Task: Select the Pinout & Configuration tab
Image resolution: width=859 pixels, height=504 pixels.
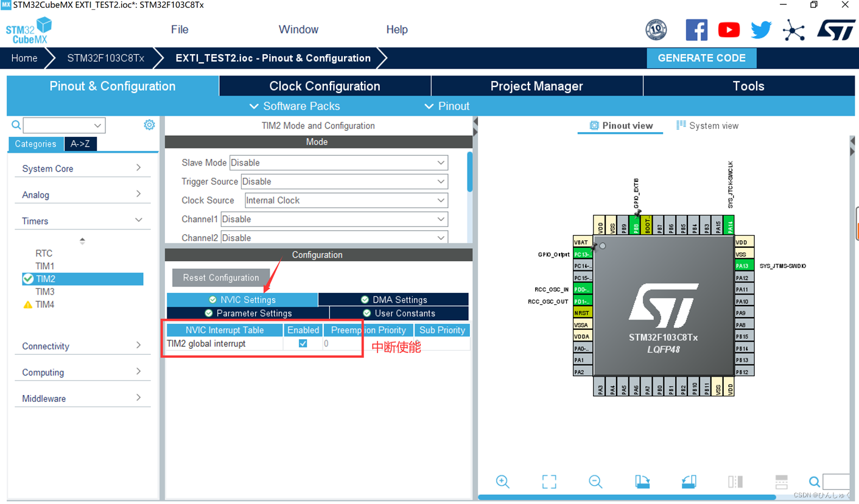Action: pos(113,86)
